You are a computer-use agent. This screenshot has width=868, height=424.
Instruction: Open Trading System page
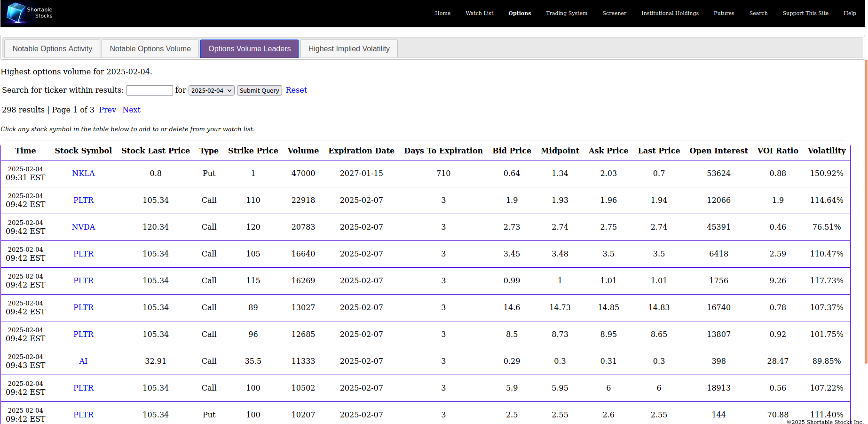(567, 13)
